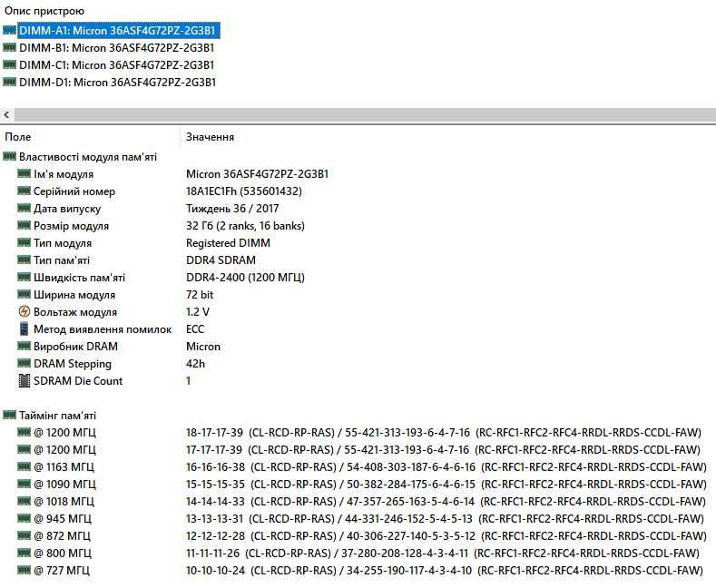Image resolution: width=716 pixels, height=588 pixels.
Task: Select DIMM-B1 Micron memory module entry
Action: (x=116, y=48)
